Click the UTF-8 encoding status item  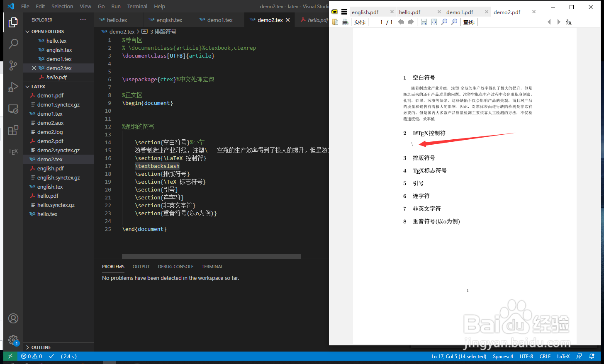pos(526,356)
